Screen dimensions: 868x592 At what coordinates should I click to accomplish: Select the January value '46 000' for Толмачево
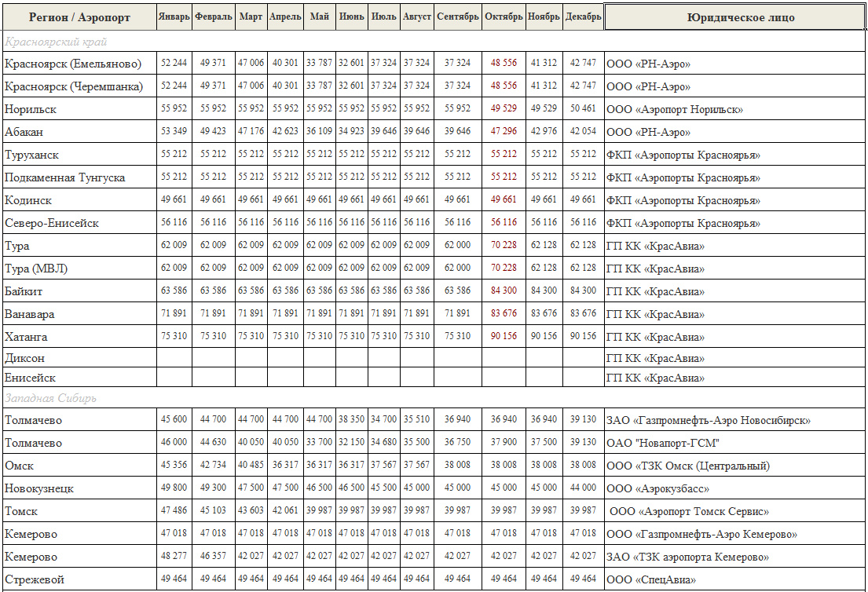click(x=174, y=442)
